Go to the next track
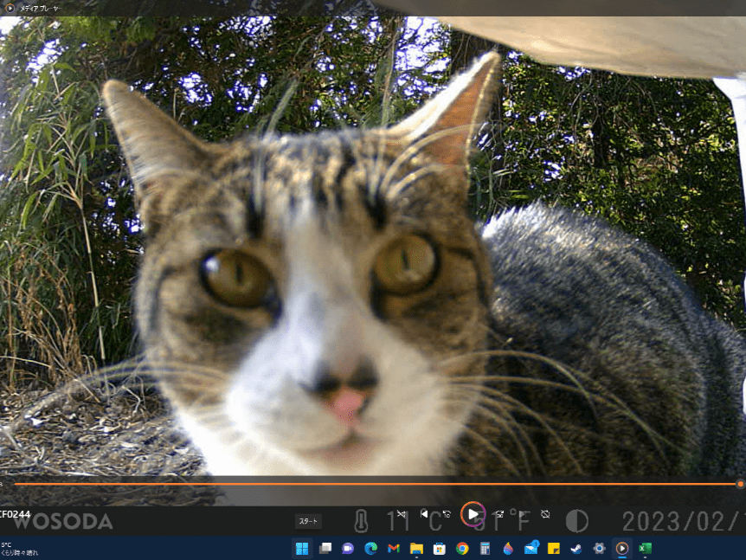 pyautogui.click(x=523, y=514)
